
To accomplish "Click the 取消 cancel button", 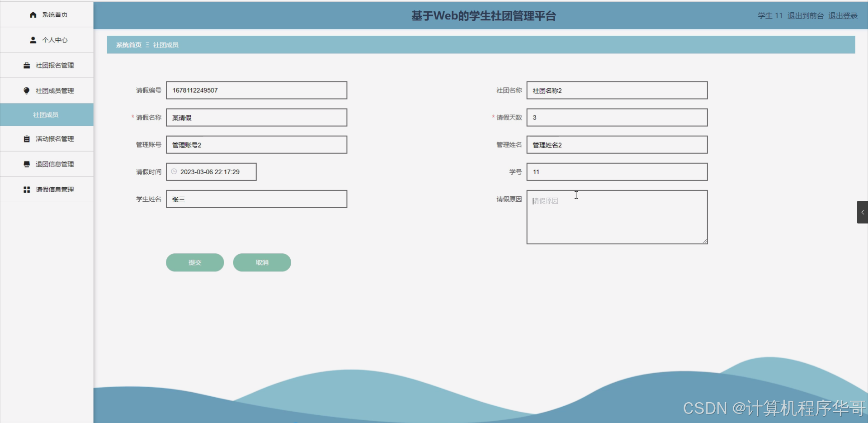I will [262, 262].
